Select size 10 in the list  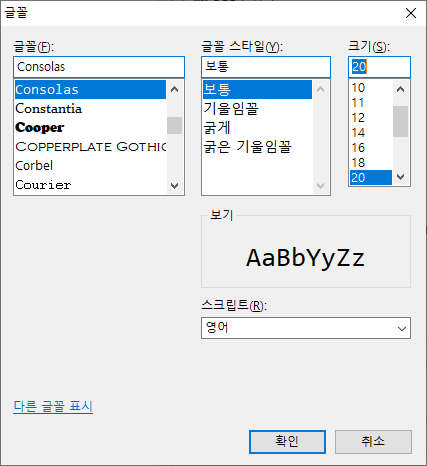pyautogui.click(x=371, y=88)
